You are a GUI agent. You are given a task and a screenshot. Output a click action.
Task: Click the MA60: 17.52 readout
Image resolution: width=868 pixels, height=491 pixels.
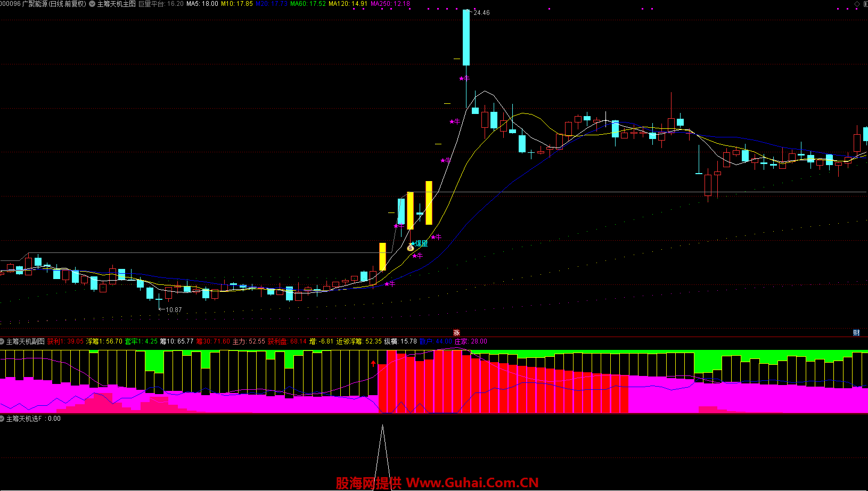(308, 4)
